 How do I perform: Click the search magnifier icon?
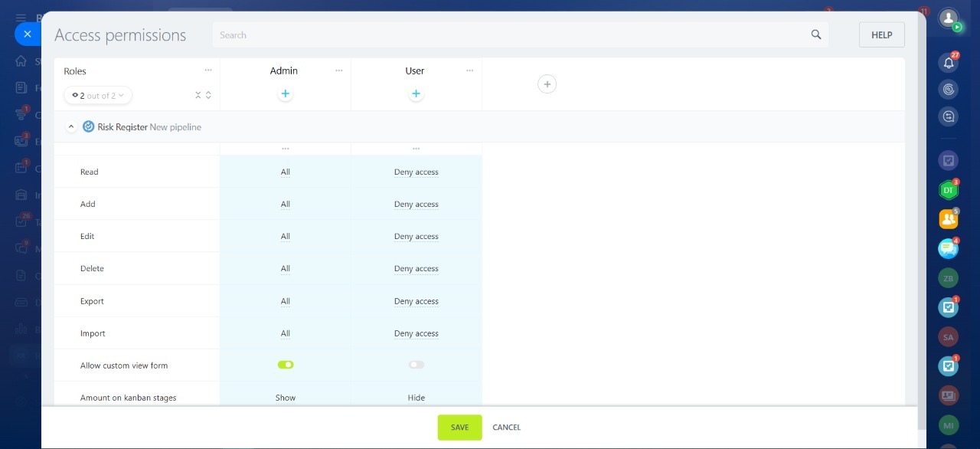[816, 34]
